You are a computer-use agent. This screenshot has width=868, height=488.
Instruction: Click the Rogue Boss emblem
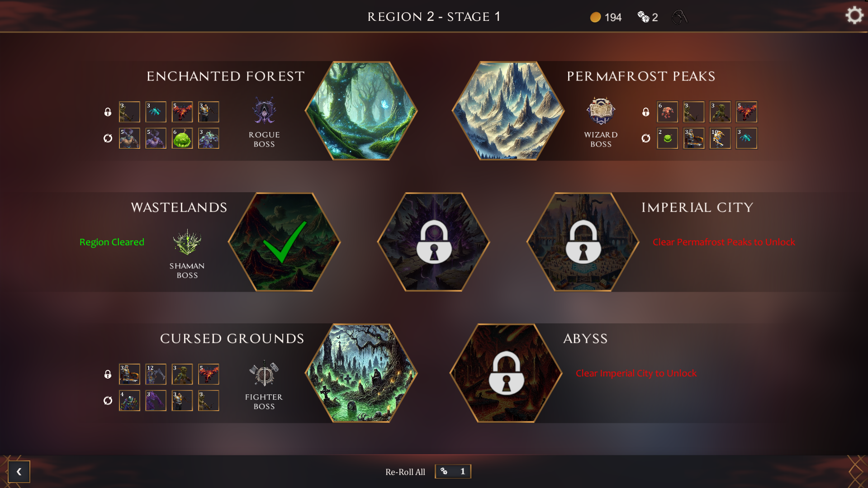[264, 110]
